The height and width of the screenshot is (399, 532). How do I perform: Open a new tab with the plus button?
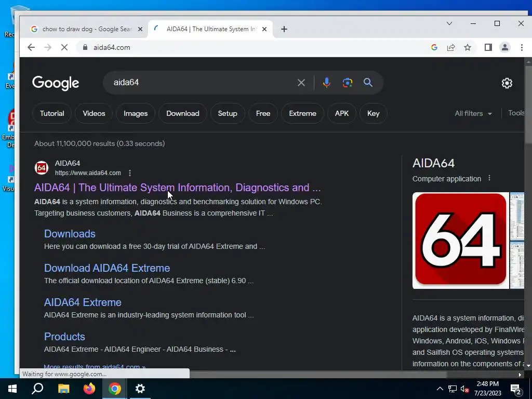pyautogui.click(x=284, y=29)
